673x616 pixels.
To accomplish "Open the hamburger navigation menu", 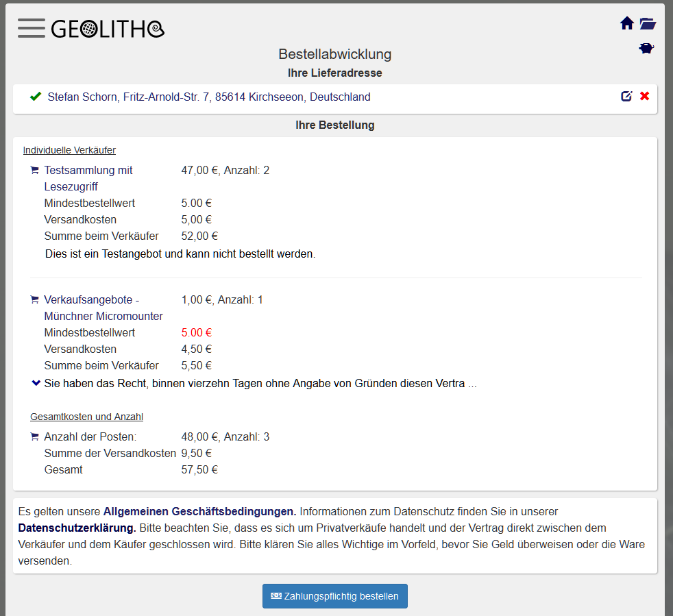I will coord(32,29).
